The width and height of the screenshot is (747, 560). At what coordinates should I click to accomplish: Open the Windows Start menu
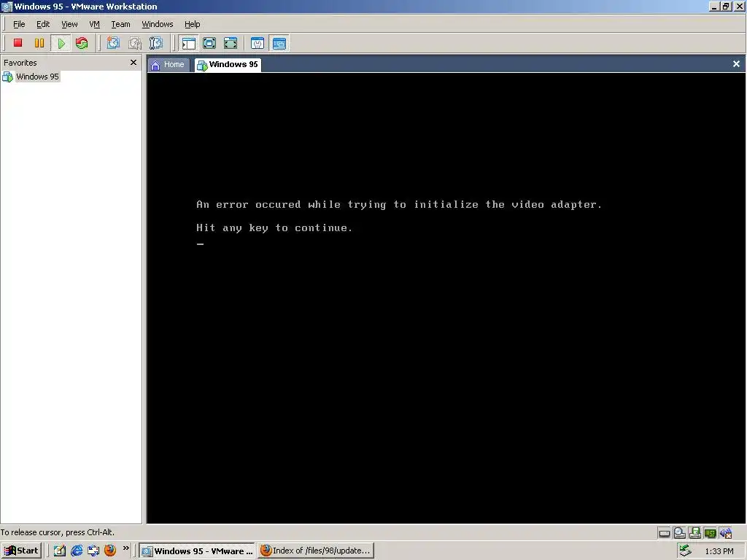(x=21, y=551)
